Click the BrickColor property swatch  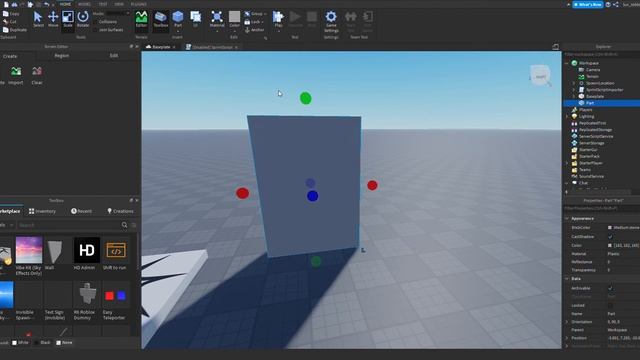610,228
